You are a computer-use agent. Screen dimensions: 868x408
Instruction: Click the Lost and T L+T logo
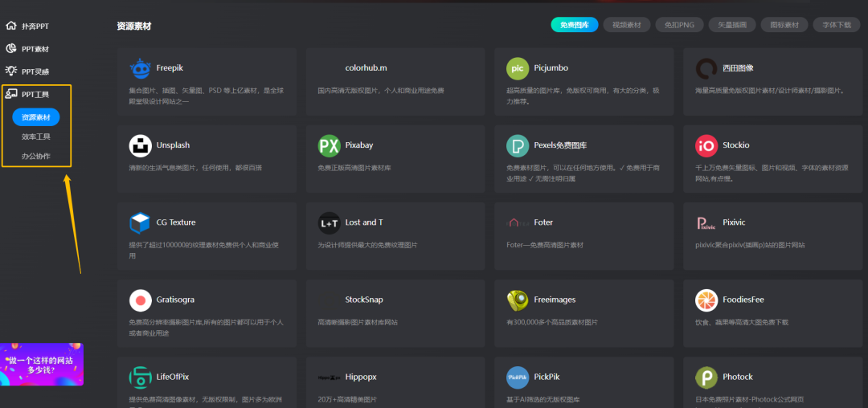point(329,222)
